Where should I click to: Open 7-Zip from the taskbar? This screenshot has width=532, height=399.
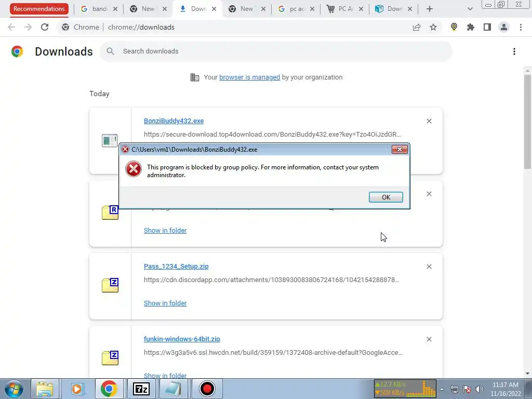pyautogui.click(x=141, y=389)
